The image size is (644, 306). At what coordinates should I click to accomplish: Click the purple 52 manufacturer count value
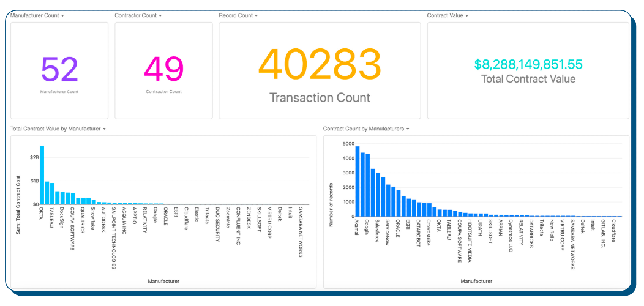tap(59, 69)
